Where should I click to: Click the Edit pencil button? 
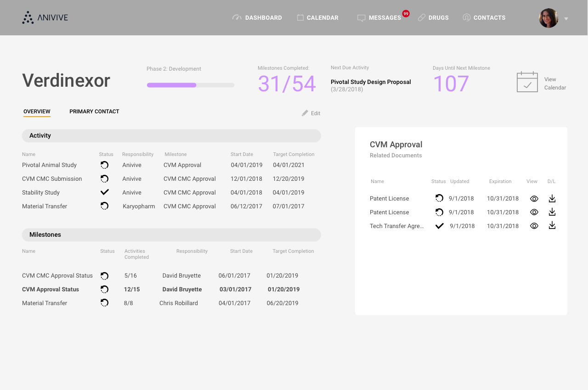pos(311,113)
